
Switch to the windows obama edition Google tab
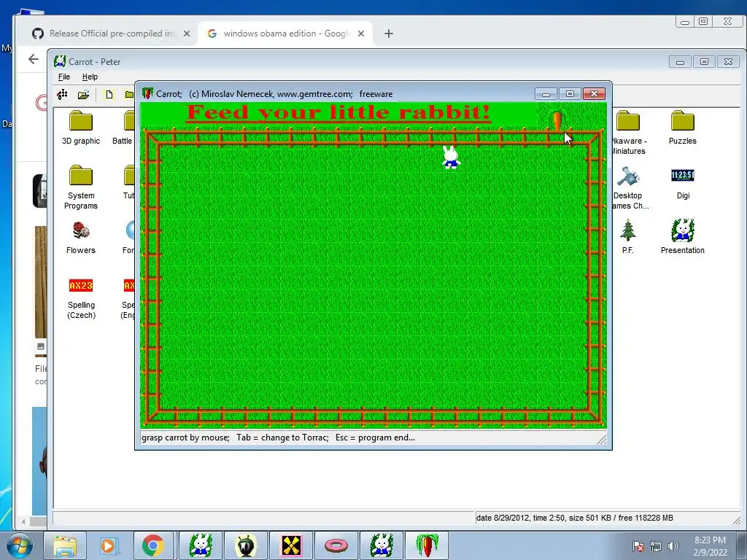pos(285,34)
